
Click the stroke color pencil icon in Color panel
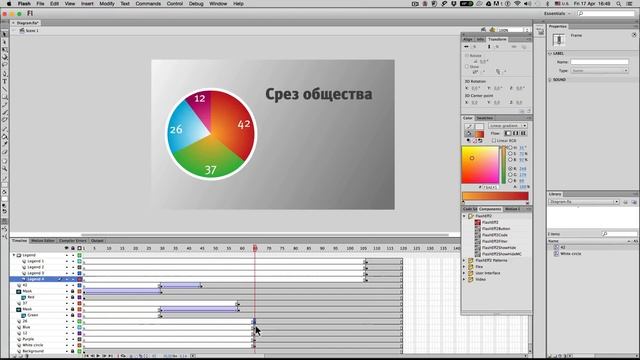(469, 127)
